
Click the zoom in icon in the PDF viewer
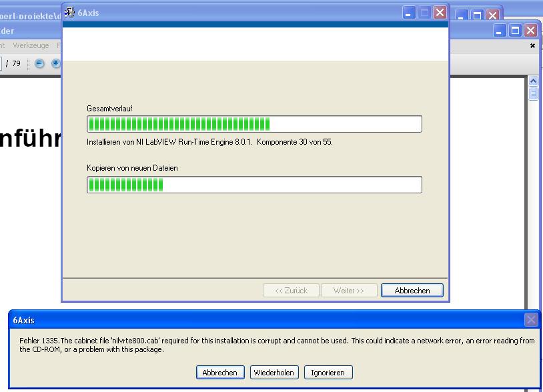55,63
